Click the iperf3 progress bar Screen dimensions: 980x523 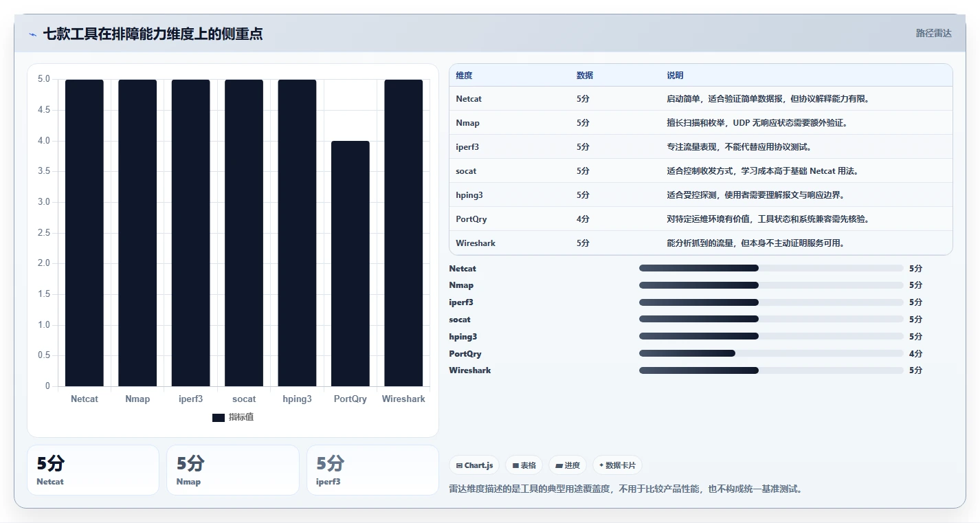click(771, 302)
